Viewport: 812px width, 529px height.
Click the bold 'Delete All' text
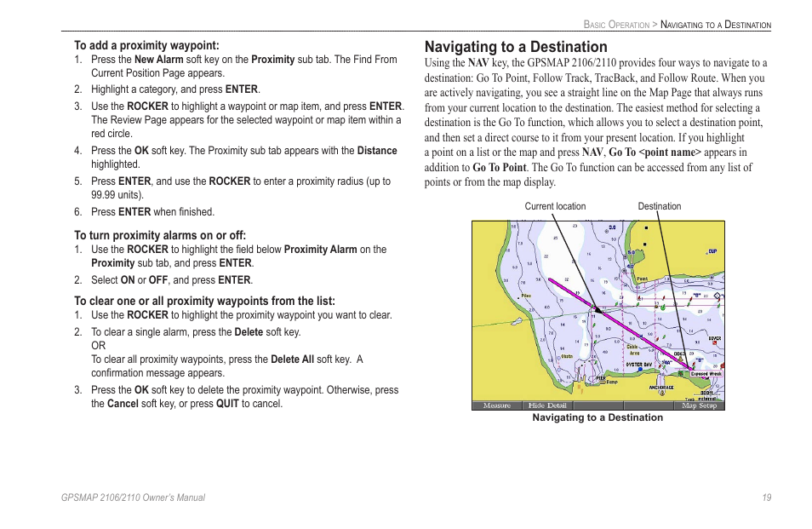292,359
